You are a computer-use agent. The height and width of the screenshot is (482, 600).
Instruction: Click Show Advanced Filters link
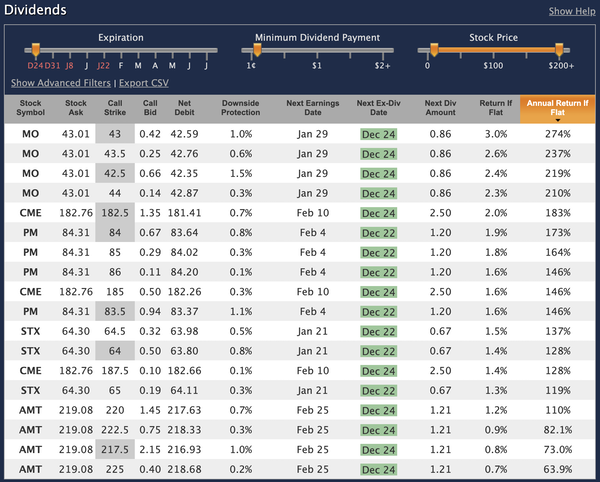pyautogui.click(x=61, y=83)
